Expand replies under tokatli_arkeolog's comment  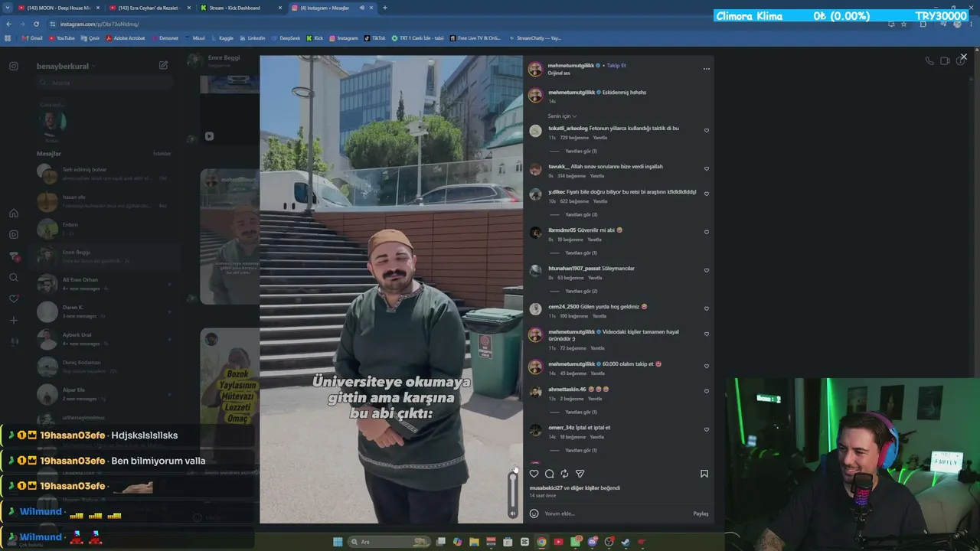point(580,151)
